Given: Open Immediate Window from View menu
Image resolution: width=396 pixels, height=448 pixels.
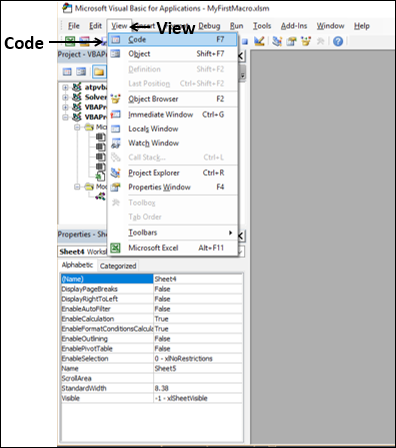Looking at the screenshot, I should tap(172, 114).
